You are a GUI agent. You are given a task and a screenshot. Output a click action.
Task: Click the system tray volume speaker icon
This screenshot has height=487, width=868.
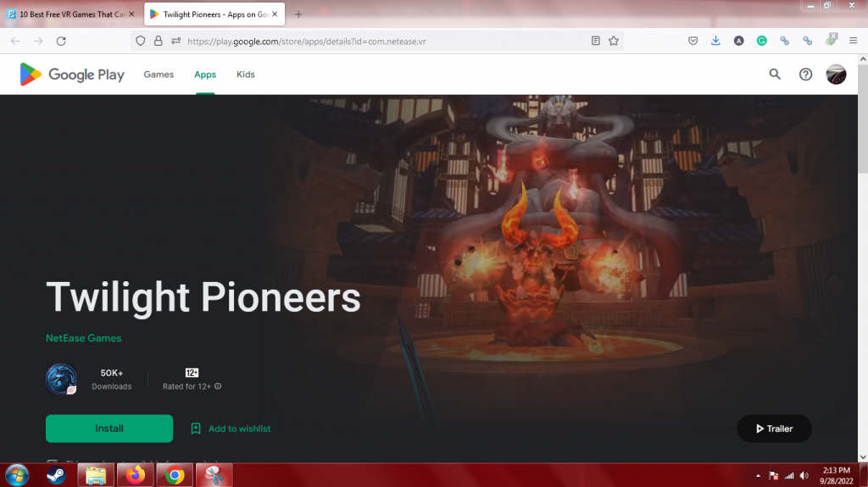tap(804, 476)
